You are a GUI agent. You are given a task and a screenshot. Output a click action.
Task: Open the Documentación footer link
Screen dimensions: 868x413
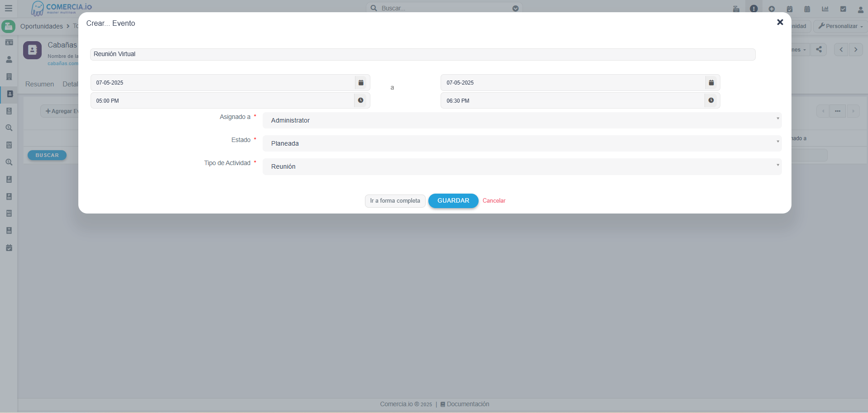click(x=468, y=404)
